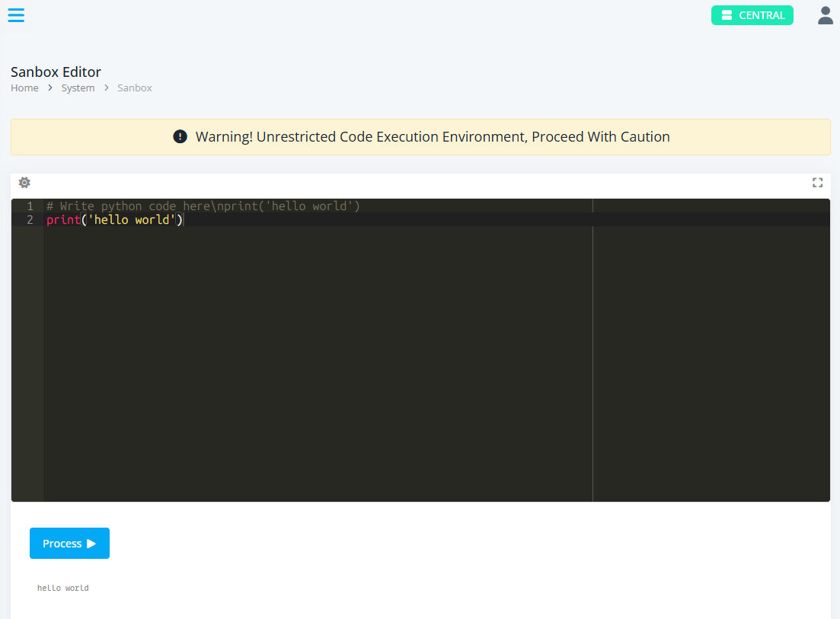Screen dimensions: 840x619
Task: Open editor settings gear icon
Action: point(24,183)
